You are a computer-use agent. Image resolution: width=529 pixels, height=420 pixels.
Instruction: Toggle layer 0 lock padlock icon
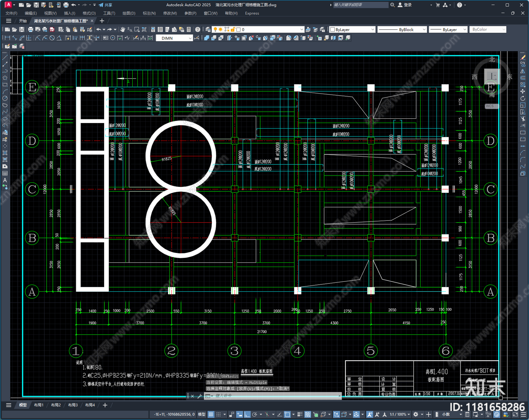point(233,29)
